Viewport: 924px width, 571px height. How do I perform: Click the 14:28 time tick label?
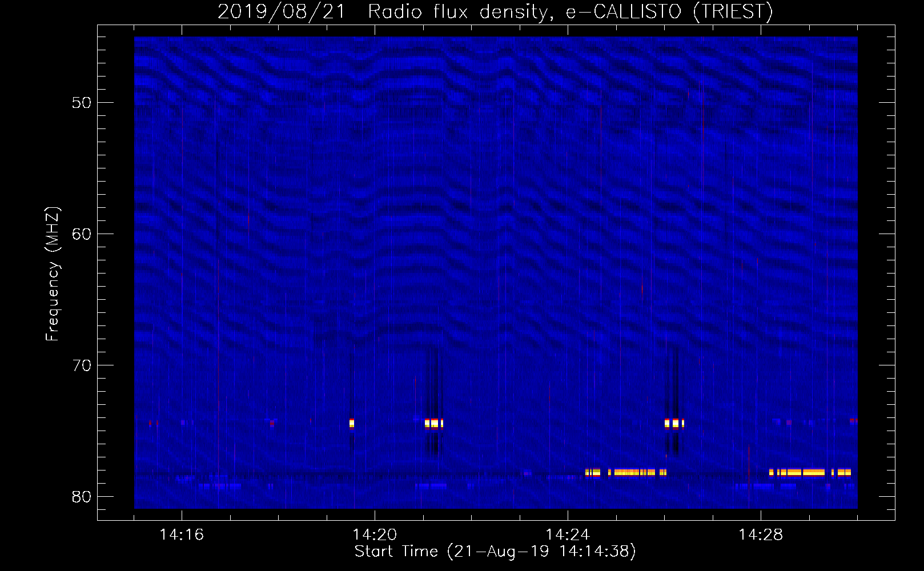tap(761, 535)
